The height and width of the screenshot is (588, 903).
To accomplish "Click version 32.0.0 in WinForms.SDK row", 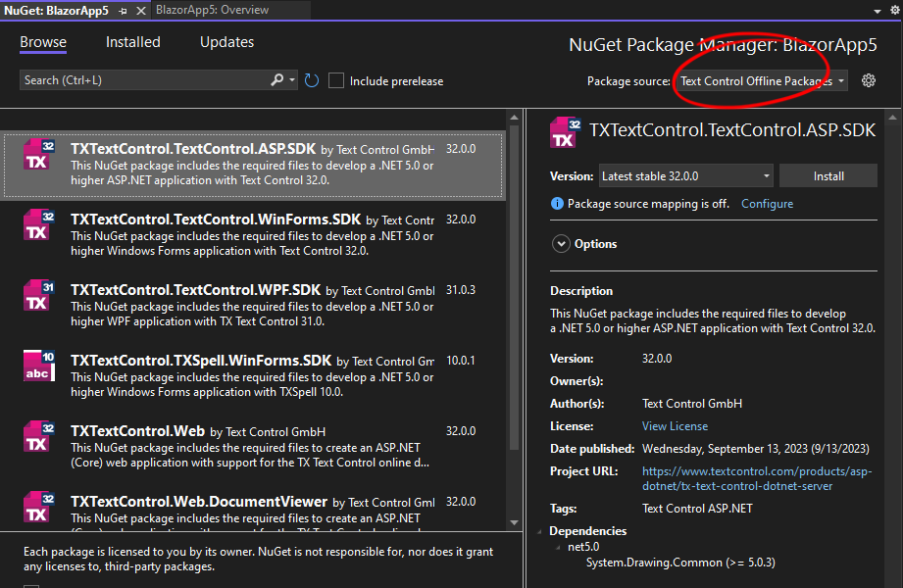I will [x=461, y=220].
